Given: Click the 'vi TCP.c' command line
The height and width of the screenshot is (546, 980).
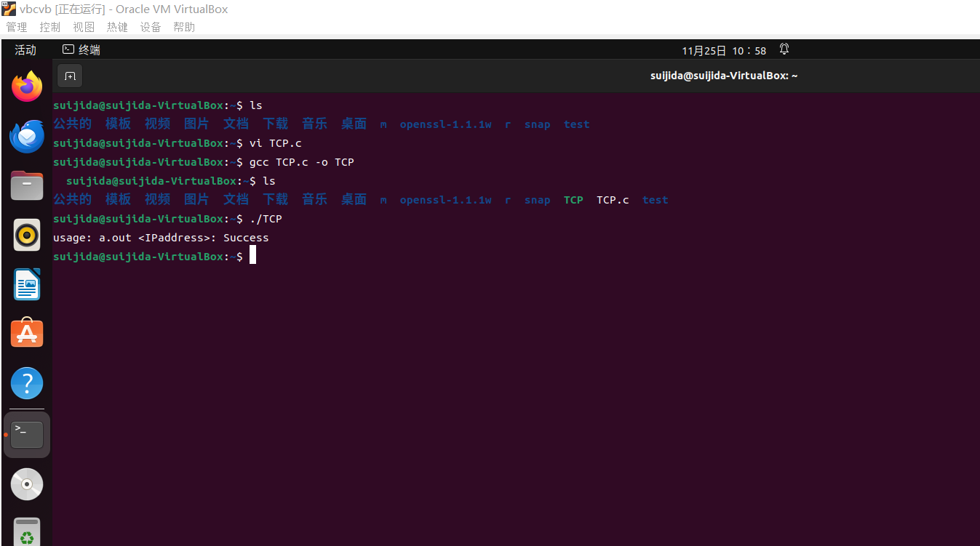Looking at the screenshot, I should (x=275, y=143).
